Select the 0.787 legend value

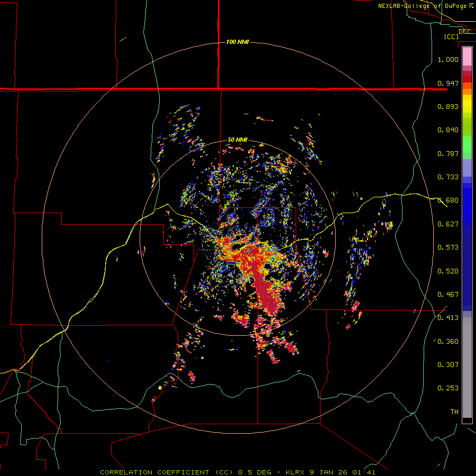pyautogui.click(x=448, y=153)
